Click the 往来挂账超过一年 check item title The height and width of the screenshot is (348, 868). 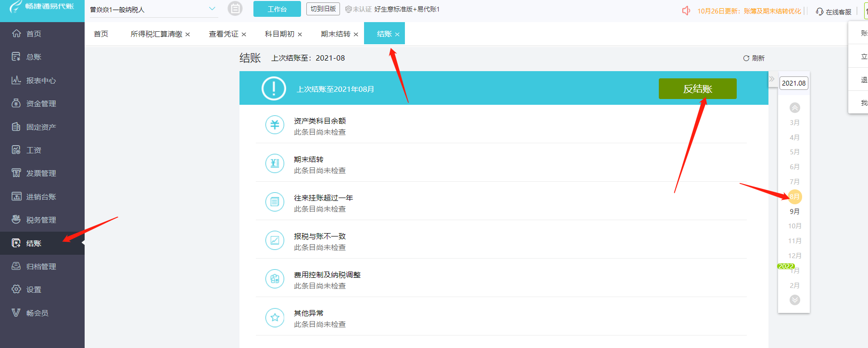coord(324,198)
